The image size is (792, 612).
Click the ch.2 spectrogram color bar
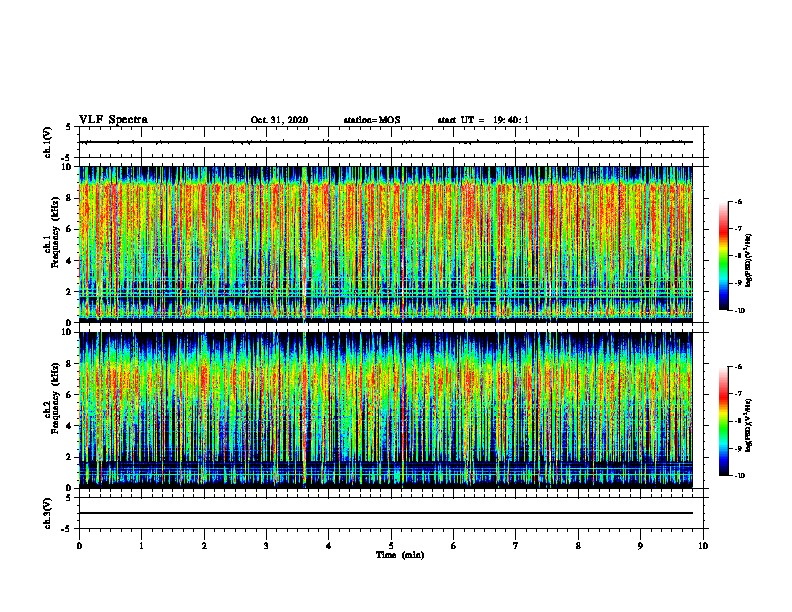[x=723, y=421]
